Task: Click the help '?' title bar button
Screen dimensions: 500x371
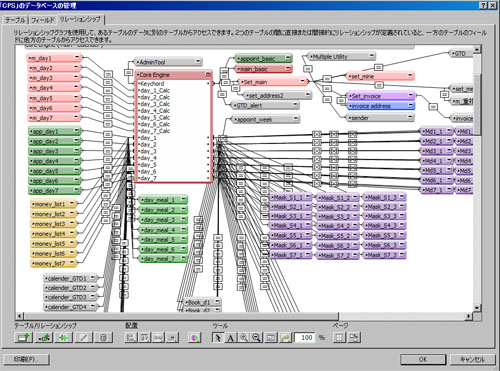Action: [x=484, y=5]
